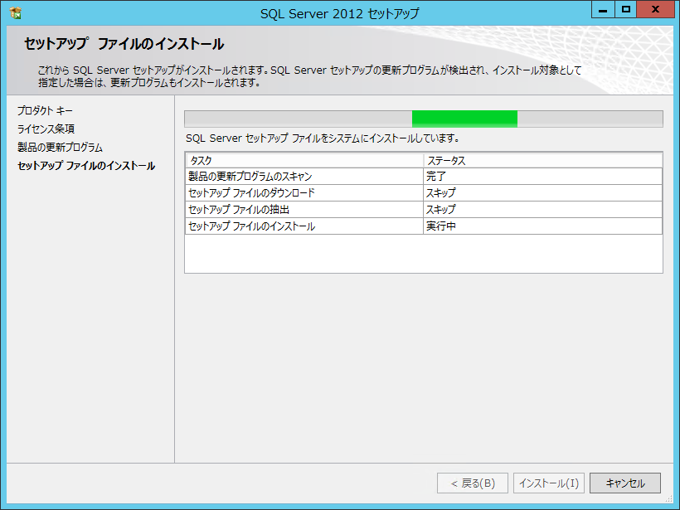Viewport: 680px width, 510px height.
Task: Select the 製品の更新プログラムのスキャン task row
Action: click(423, 177)
